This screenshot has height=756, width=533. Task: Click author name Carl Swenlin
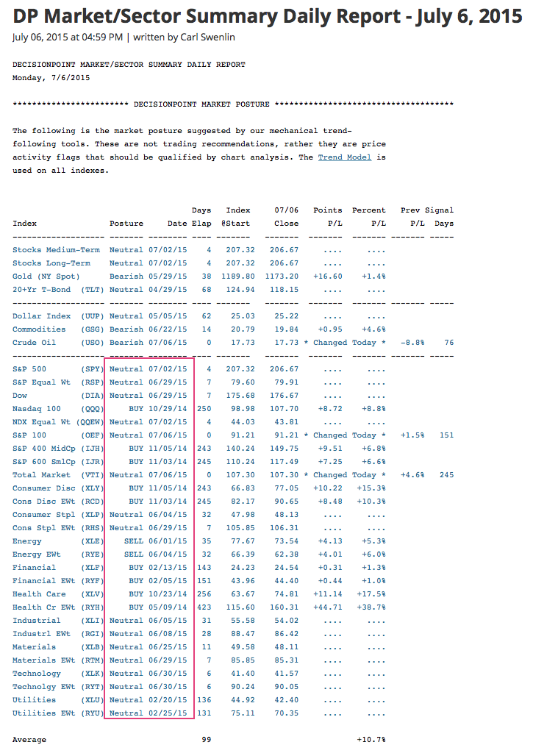point(208,37)
